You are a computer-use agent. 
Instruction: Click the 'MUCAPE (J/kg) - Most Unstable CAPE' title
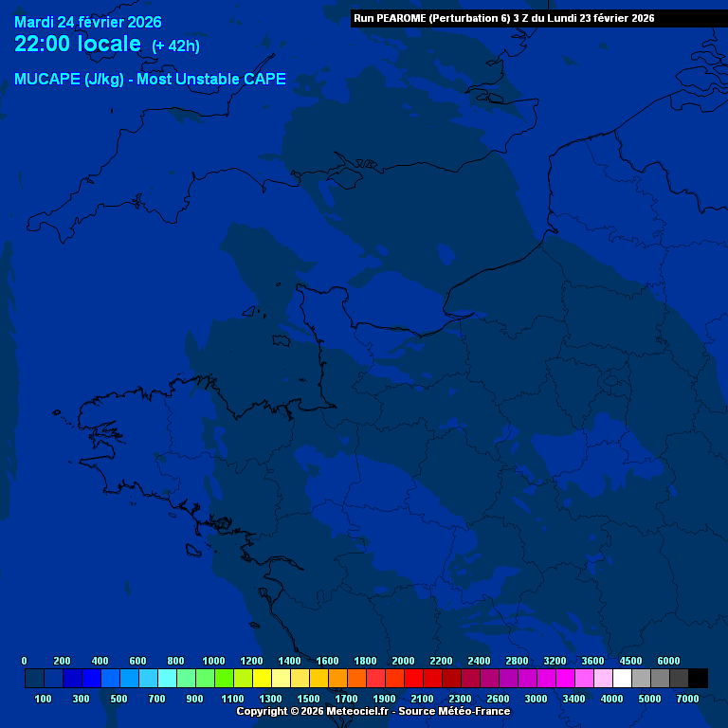(x=150, y=80)
